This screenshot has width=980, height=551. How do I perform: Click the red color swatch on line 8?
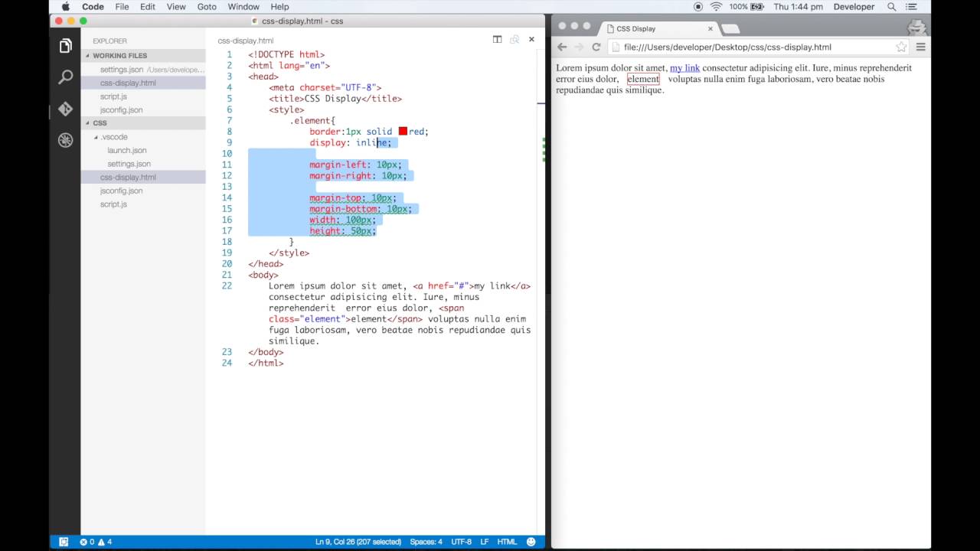click(403, 132)
